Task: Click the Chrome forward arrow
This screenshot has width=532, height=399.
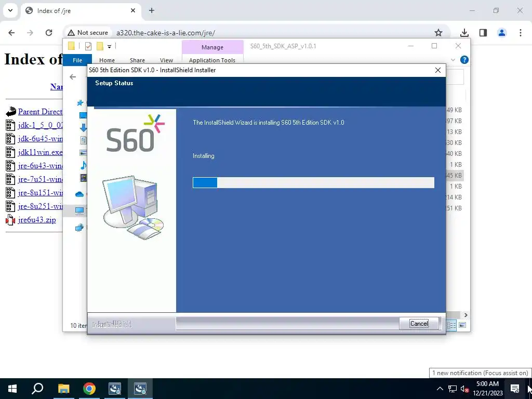Action: tap(30, 33)
